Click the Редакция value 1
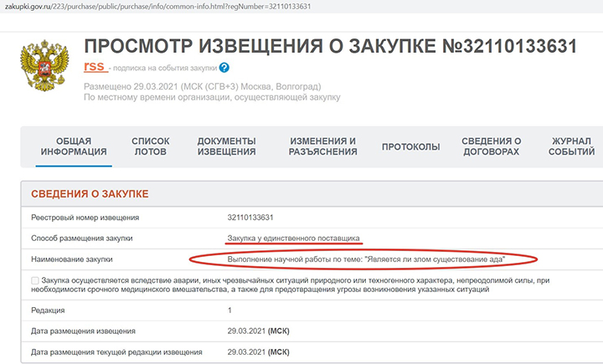 pyautogui.click(x=229, y=310)
